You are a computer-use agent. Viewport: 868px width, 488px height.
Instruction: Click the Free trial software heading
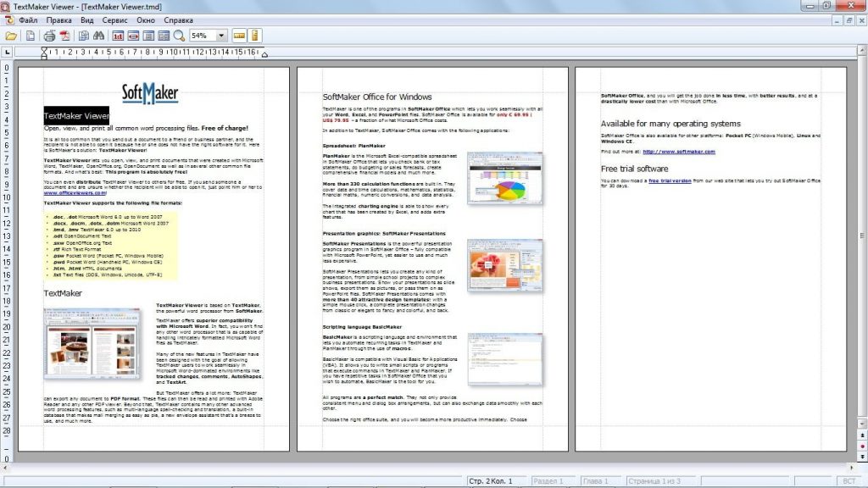coord(634,169)
